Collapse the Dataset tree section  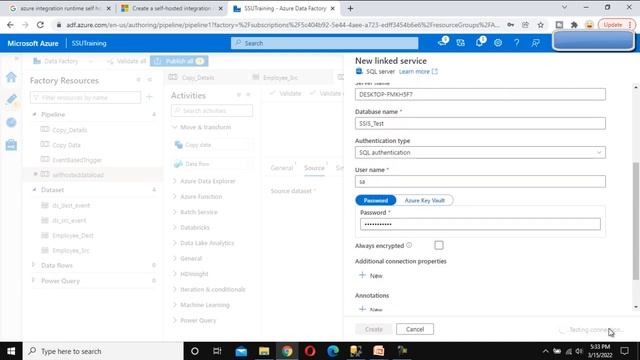coord(34,190)
